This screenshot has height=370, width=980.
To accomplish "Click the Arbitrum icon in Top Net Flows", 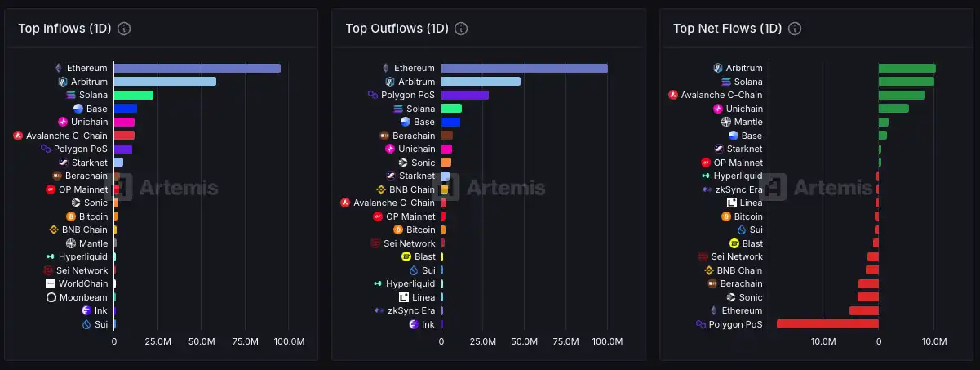I will [718, 68].
